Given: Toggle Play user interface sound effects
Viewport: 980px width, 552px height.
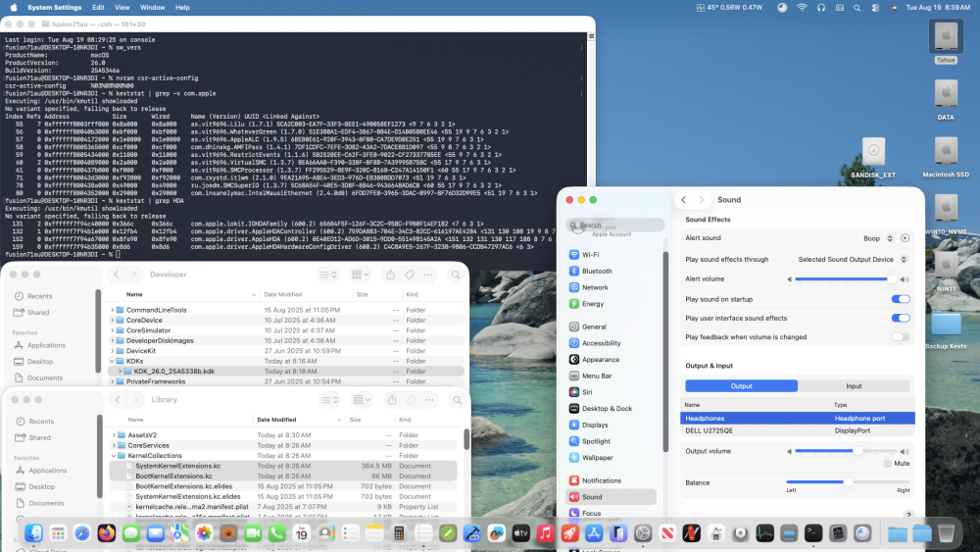Looking at the screenshot, I should 901,319.
